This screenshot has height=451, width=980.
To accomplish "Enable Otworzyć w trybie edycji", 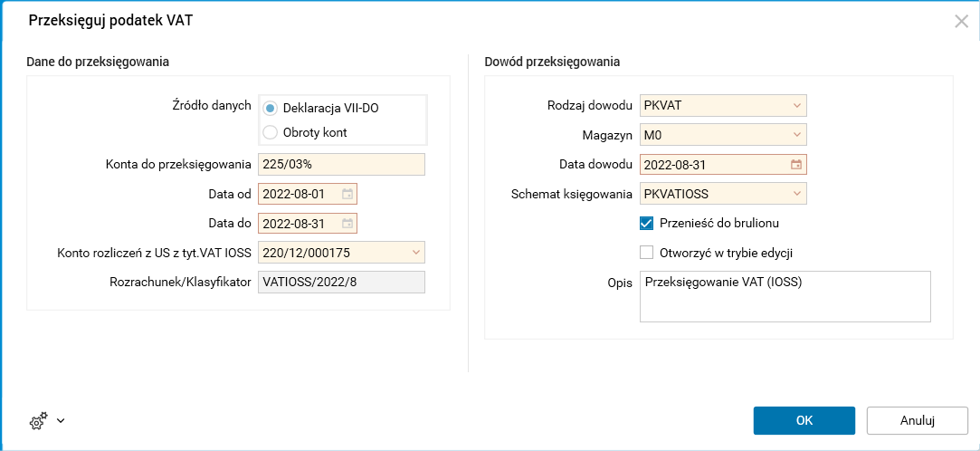I will (647, 253).
